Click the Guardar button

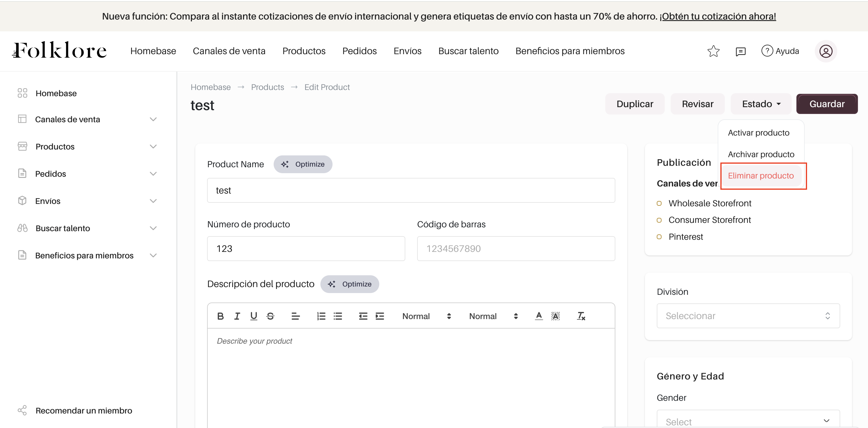(827, 104)
